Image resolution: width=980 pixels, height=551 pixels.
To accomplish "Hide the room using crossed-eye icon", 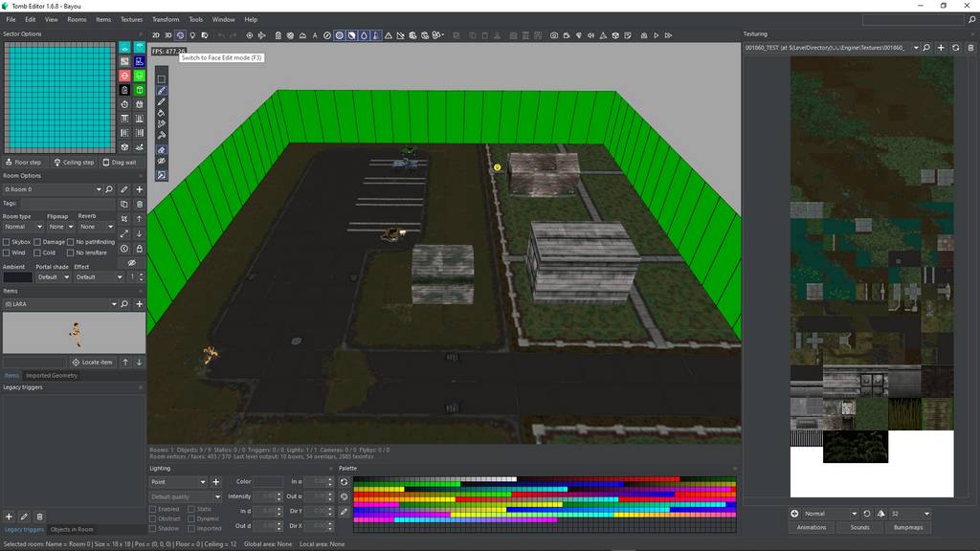I will click(132, 263).
